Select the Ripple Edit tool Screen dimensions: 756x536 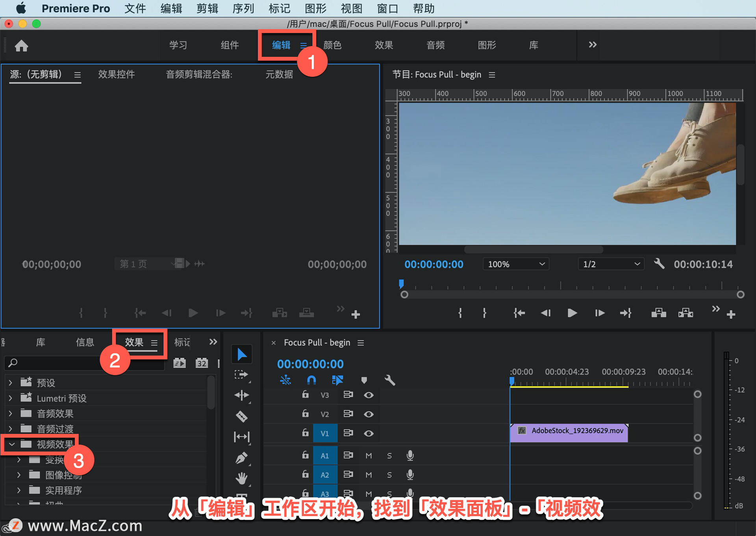241,395
